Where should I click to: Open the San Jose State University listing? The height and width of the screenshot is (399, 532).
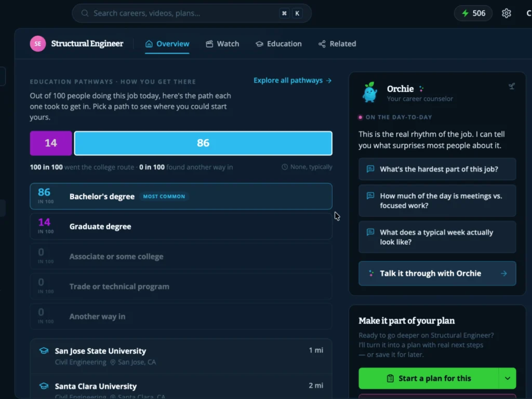tap(181, 356)
